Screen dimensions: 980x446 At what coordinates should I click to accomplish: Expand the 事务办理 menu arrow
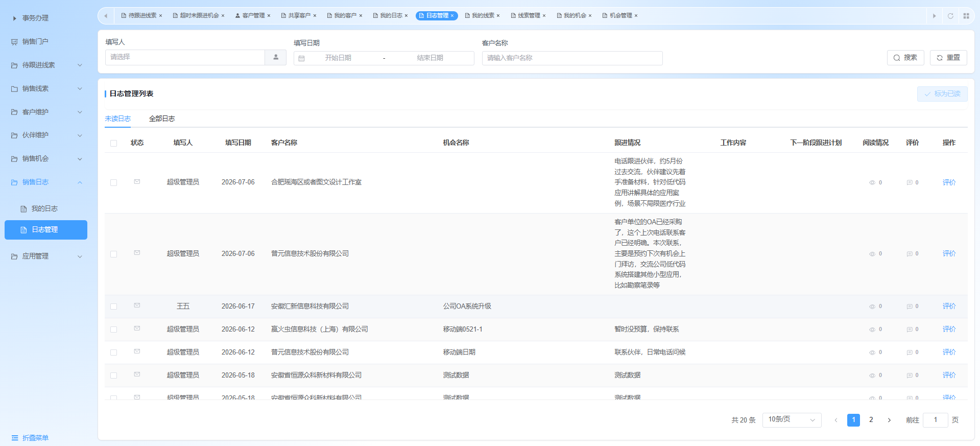(x=14, y=18)
